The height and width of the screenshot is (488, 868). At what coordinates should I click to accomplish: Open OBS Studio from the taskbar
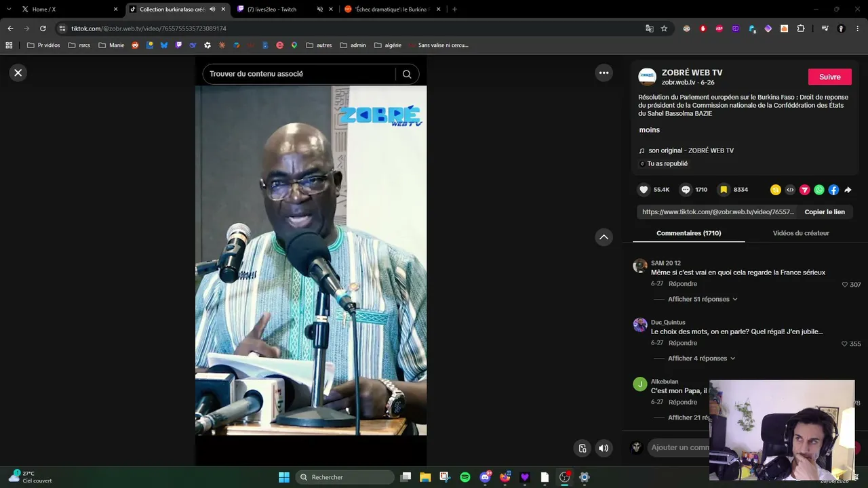[564, 477]
